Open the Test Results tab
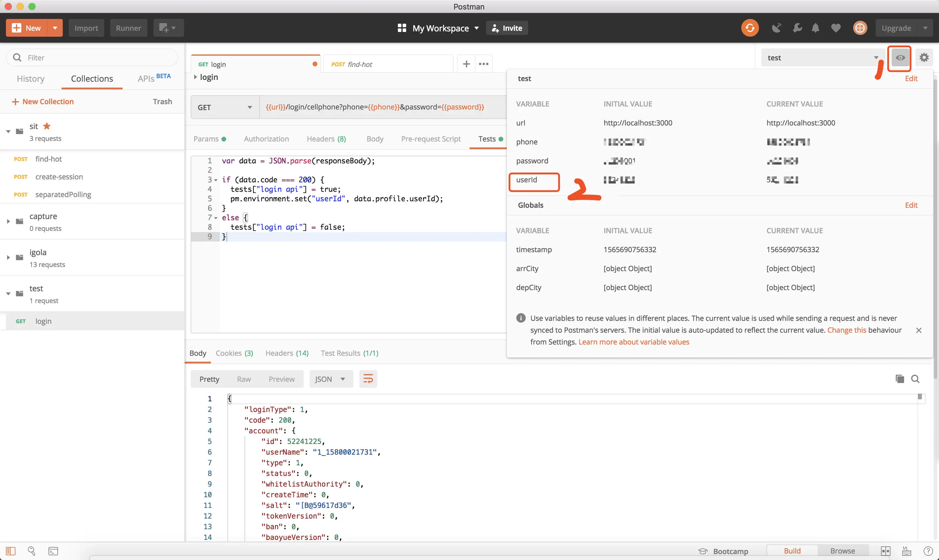The width and height of the screenshot is (939, 560). click(x=349, y=353)
